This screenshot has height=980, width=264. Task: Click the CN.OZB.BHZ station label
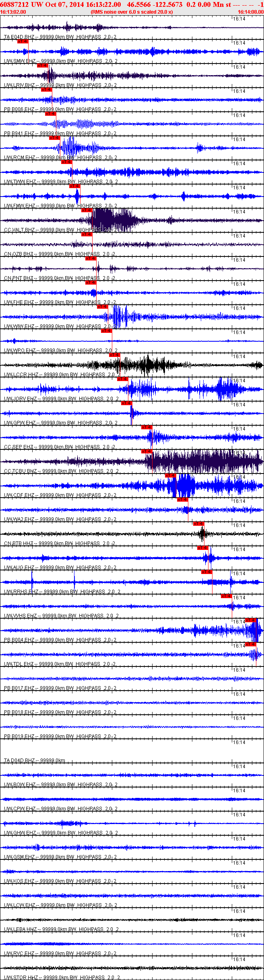pyautogui.click(x=19, y=254)
